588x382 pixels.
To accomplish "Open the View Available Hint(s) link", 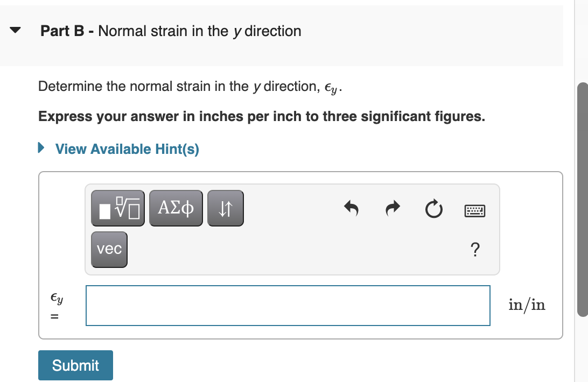I will click(x=127, y=149).
